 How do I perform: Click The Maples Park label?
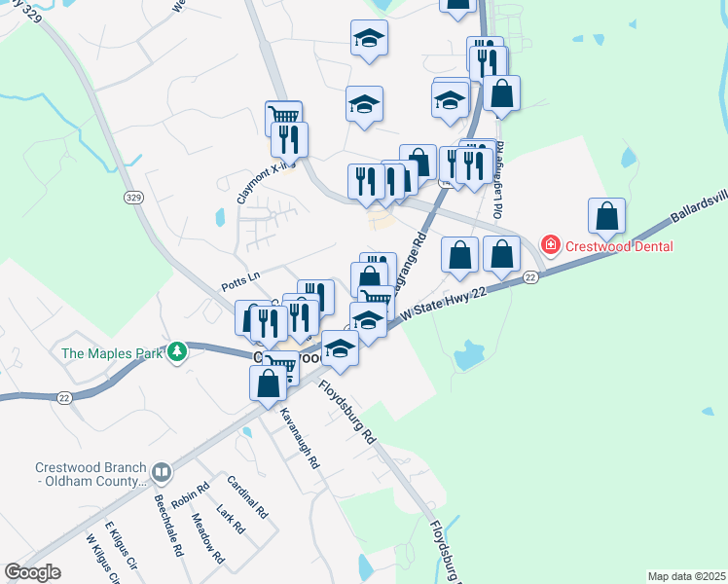pos(112,353)
